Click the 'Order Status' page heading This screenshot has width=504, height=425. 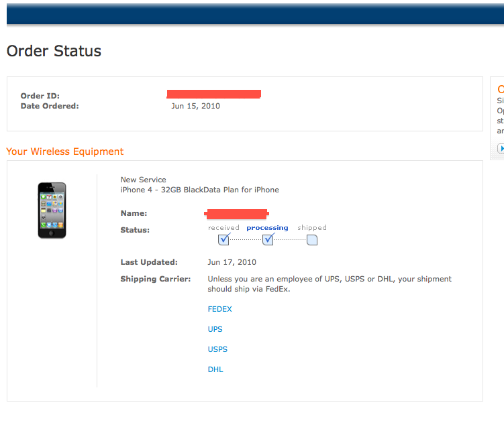click(54, 51)
